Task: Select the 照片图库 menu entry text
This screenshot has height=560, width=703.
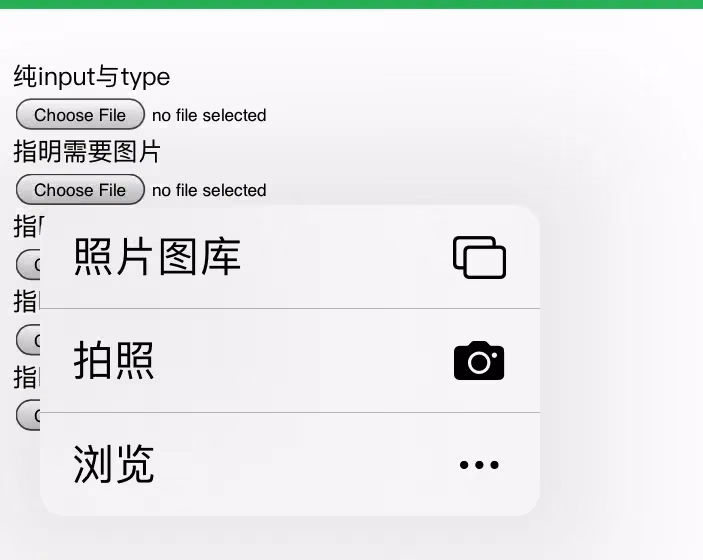Action: (157, 257)
